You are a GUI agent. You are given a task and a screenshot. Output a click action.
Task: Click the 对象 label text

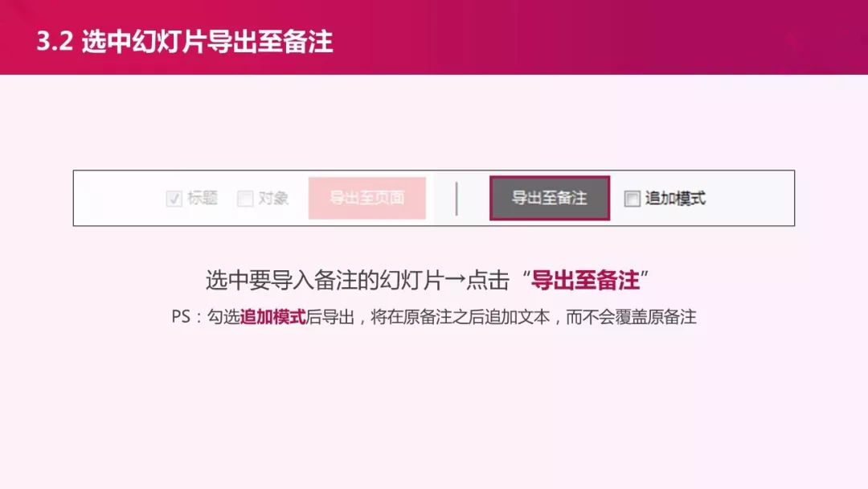pos(273,198)
